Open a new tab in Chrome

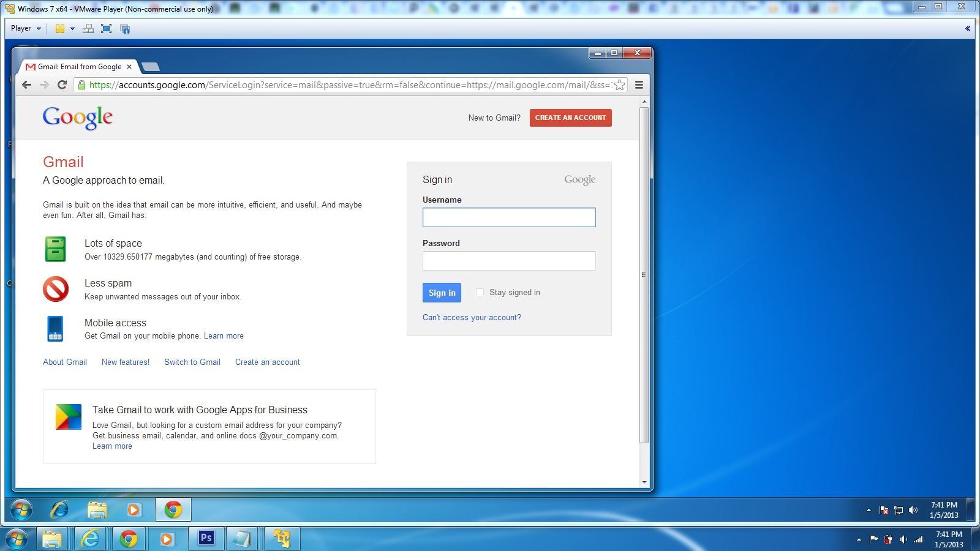pos(151,66)
